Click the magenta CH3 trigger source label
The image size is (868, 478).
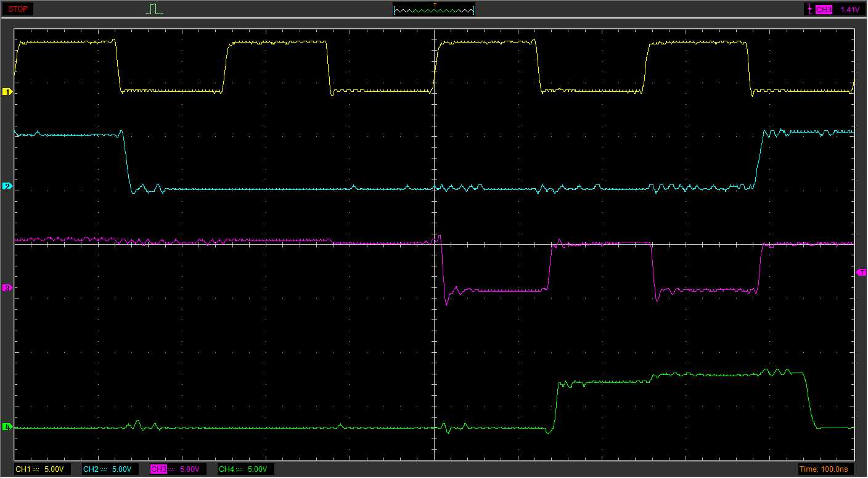pyautogui.click(x=824, y=9)
